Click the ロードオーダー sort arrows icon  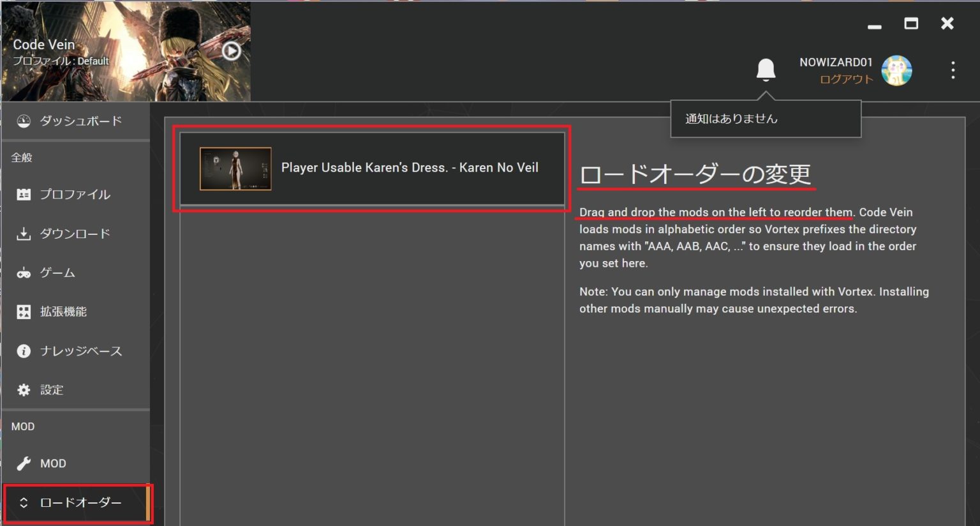tap(24, 503)
